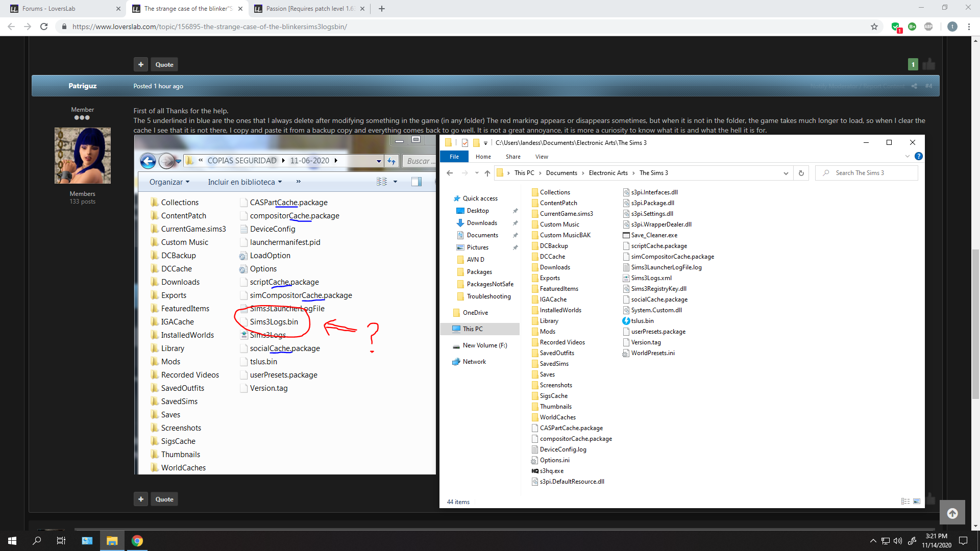Switch to the Forums - LoversLab tab
The image size is (980, 551).
click(66, 9)
